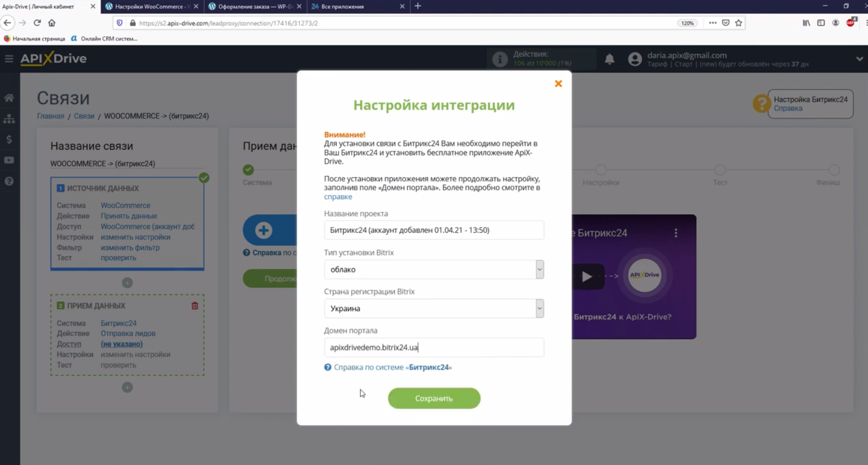
Task: Click the Принять данные action link
Action: [x=129, y=216]
